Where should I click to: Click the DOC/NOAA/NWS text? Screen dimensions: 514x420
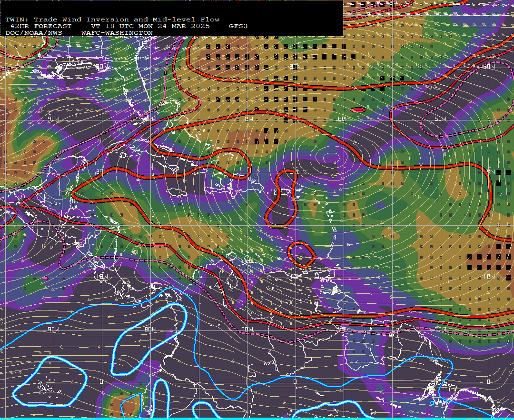pyautogui.click(x=33, y=33)
